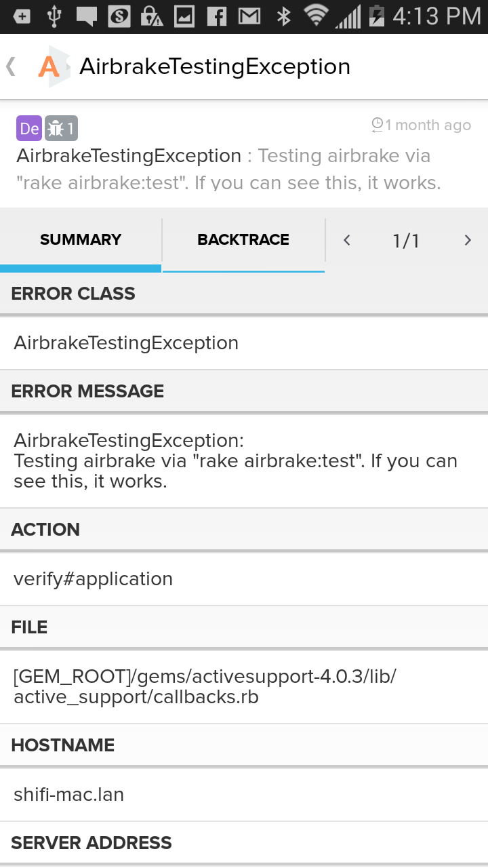Tap the bug count badge
Screen dimensions: 488x868
pyautogui.click(x=61, y=127)
